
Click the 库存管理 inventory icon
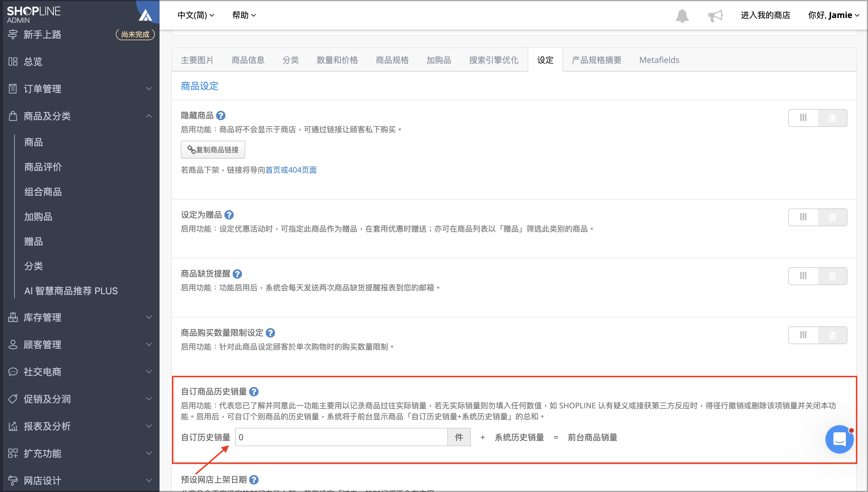(x=13, y=317)
